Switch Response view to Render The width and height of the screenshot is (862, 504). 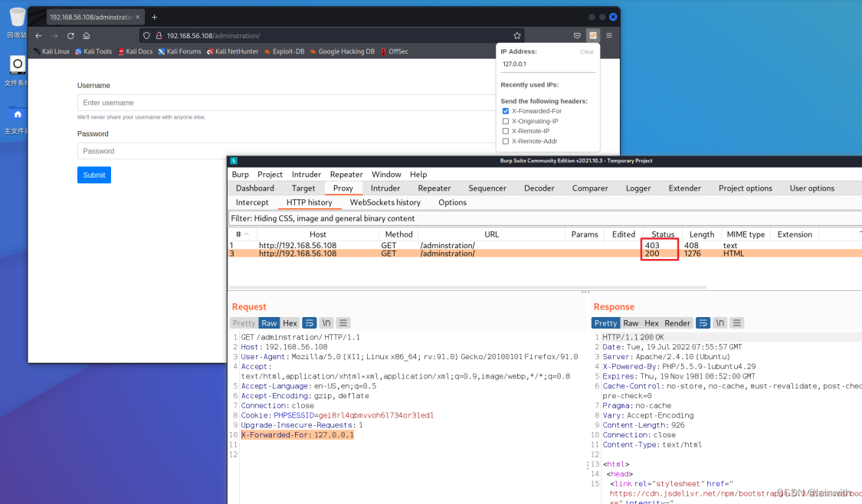(x=677, y=323)
